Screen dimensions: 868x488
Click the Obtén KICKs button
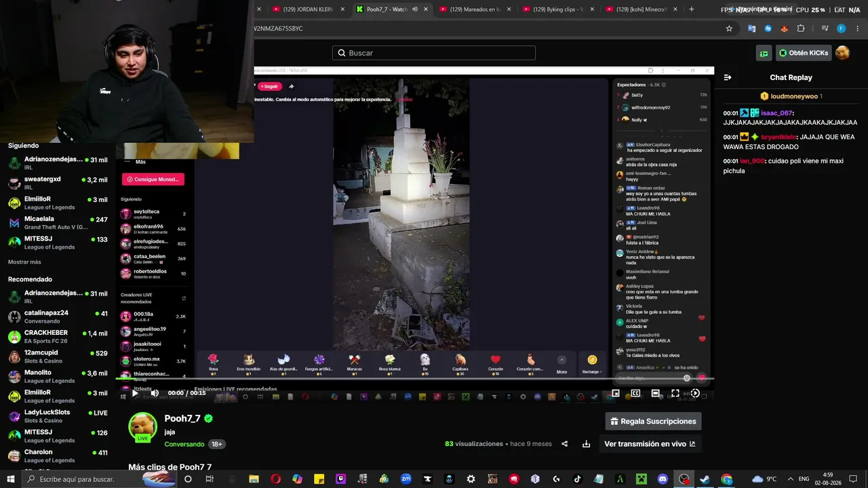point(803,53)
